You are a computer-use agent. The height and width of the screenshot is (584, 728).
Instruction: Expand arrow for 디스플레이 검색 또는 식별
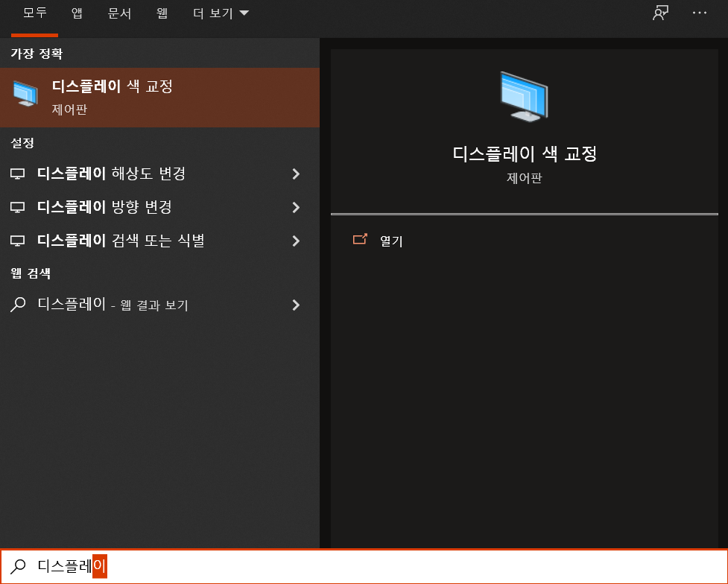click(296, 241)
